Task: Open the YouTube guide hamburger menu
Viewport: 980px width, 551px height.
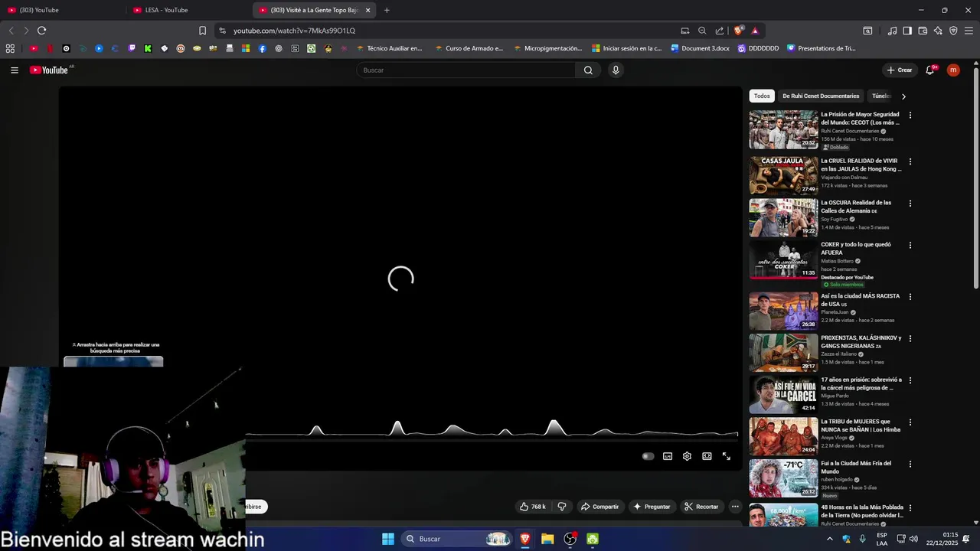Action: 15,70
